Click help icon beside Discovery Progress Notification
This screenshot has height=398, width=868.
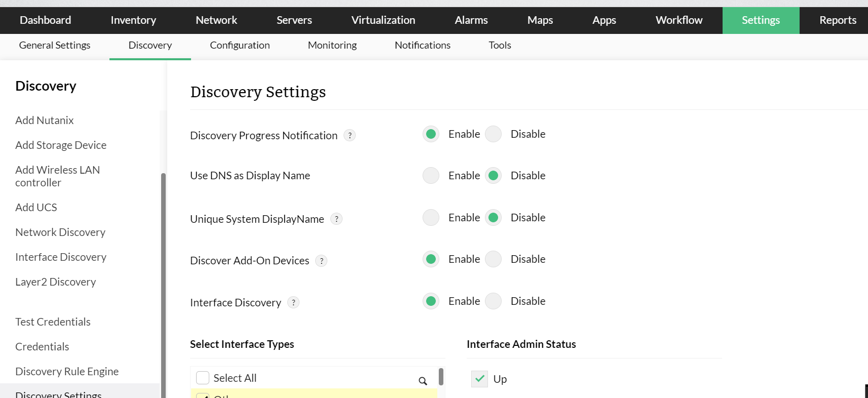click(x=350, y=135)
